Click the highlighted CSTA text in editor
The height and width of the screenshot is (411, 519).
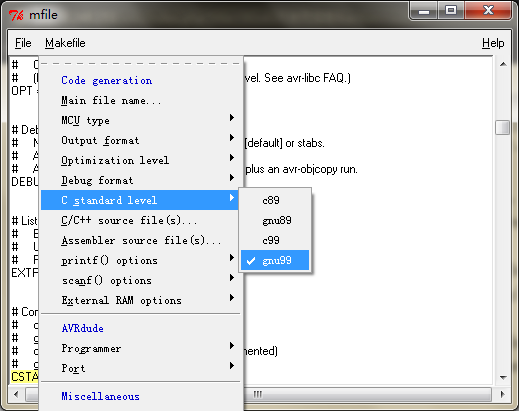tap(25, 377)
